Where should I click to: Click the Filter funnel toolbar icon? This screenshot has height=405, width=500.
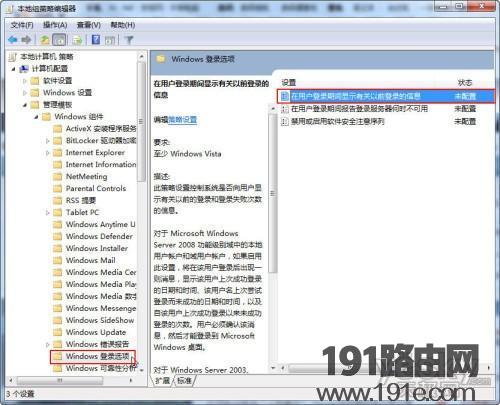pos(129,40)
